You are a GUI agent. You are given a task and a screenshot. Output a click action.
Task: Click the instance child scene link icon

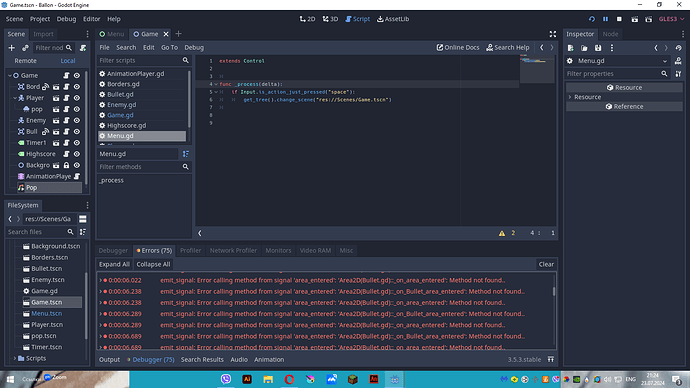pos(25,48)
